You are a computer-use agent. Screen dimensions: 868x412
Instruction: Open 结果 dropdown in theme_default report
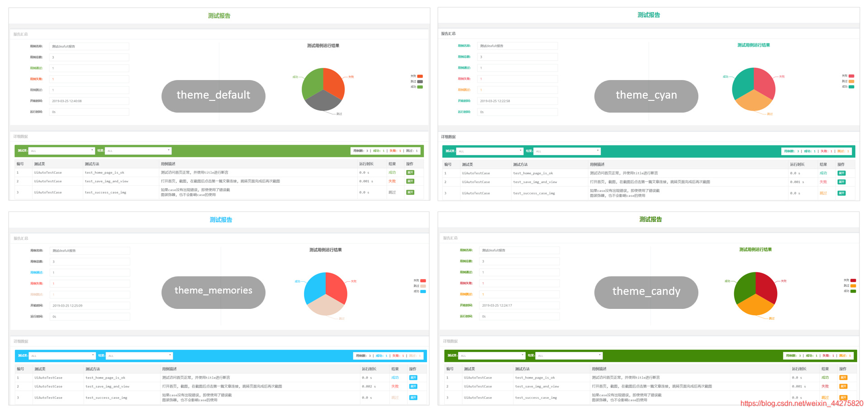click(x=138, y=151)
